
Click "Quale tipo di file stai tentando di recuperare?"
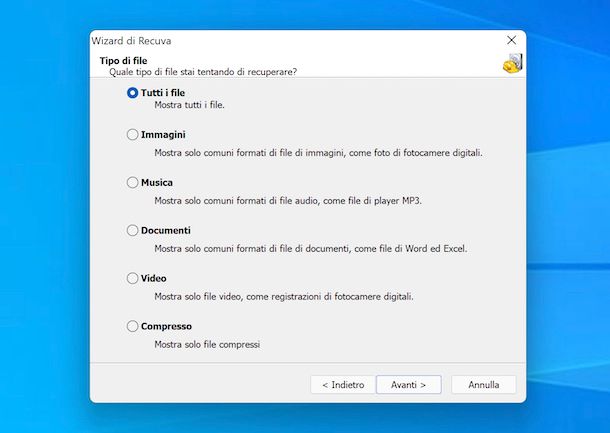203,72
